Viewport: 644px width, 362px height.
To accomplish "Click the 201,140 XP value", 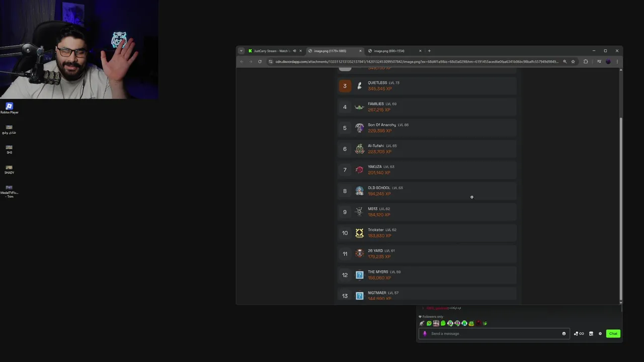I will pos(379,173).
